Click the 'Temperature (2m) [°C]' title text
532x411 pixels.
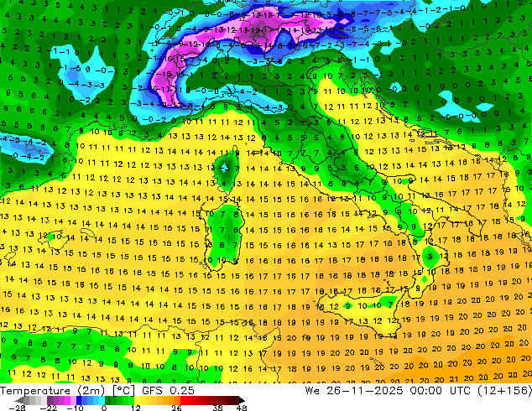tap(67, 391)
